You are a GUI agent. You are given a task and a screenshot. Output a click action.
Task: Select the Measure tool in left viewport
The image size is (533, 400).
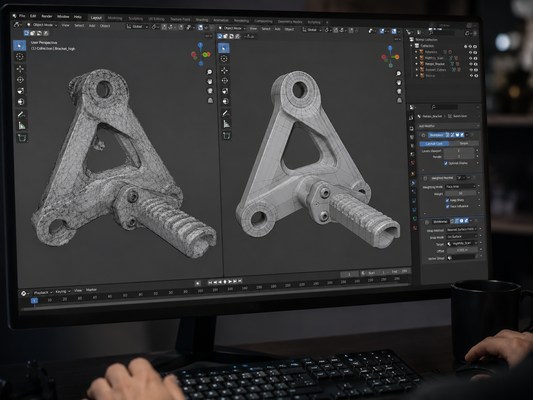point(22,125)
